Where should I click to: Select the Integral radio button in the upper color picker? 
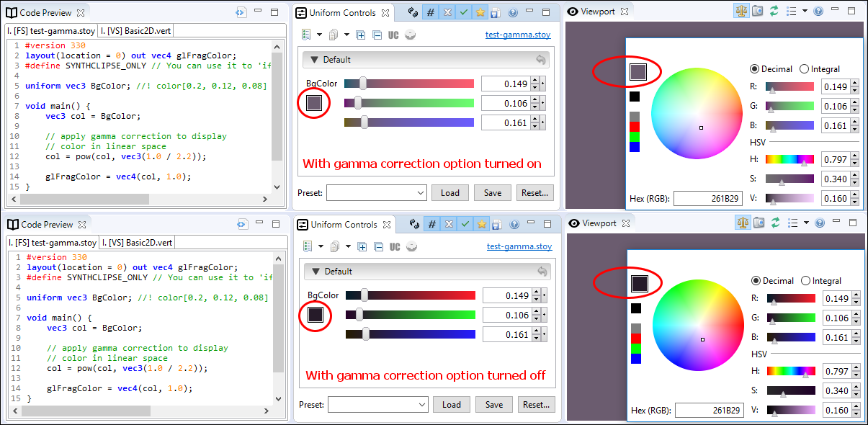pyautogui.click(x=805, y=69)
